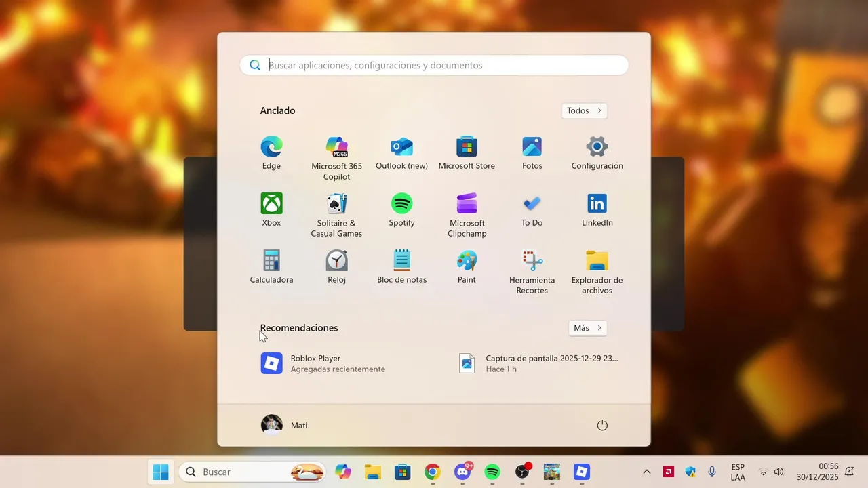Open the landscape picture taskbar app
This screenshot has width=868, height=488.
(x=552, y=472)
